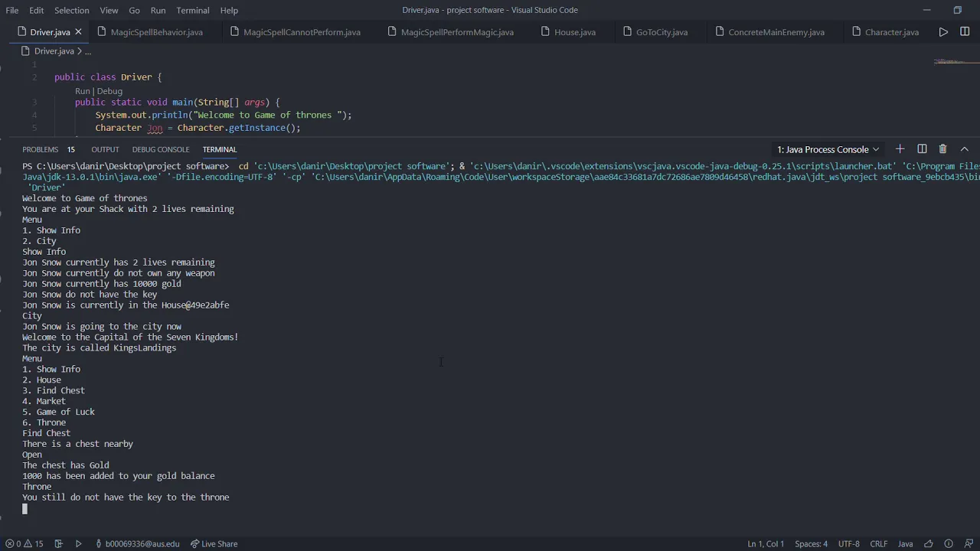Switch to the MagicSpellPerformMagic.java tab
Screen dimensions: 980x551
[x=457, y=32]
